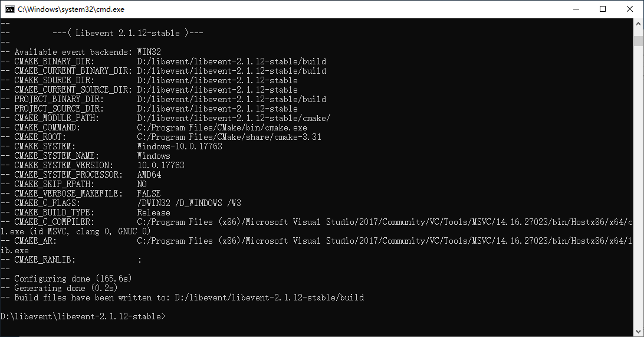Click the D:\libevent prompt line

(x=83, y=316)
